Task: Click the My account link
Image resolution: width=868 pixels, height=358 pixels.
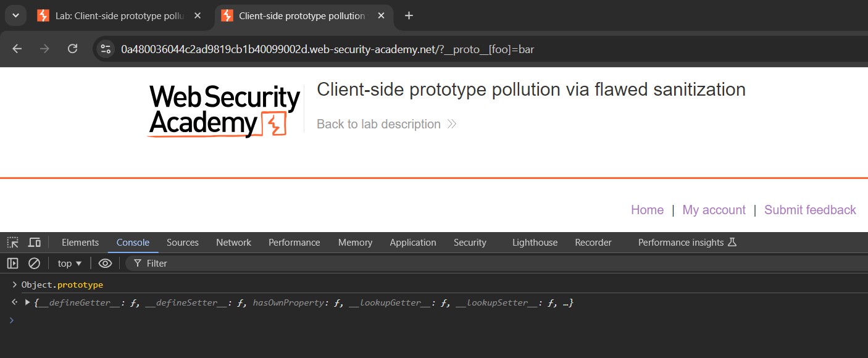Action: 714,210
